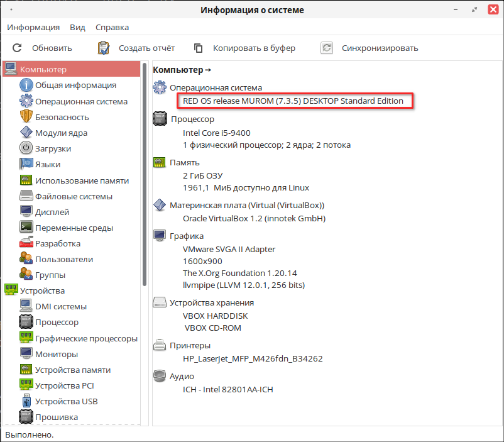Screen dimensions: 504x442
Task: Click the RED OS release MUROM text
Action: coord(293,101)
